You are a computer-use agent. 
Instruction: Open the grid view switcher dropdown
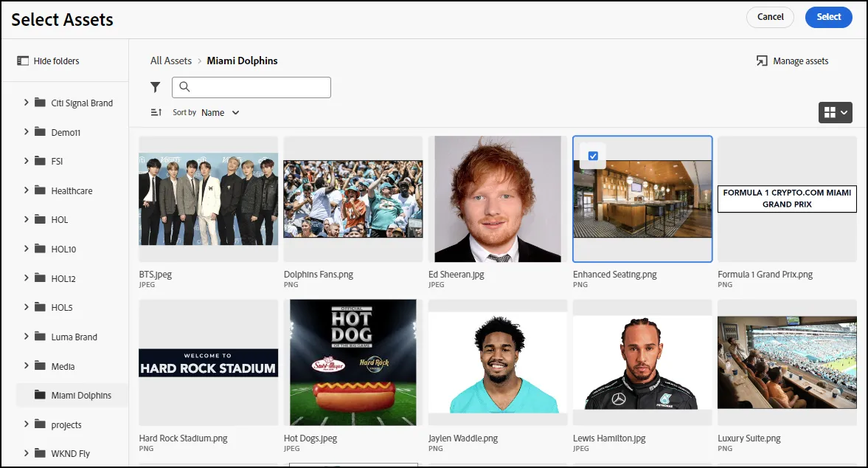coord(836,112)
